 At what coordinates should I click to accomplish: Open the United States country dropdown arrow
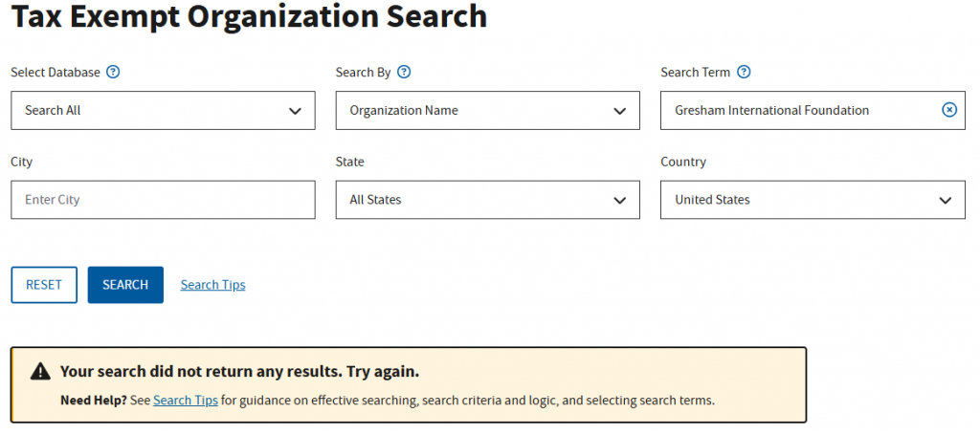(x=945, y=201)
